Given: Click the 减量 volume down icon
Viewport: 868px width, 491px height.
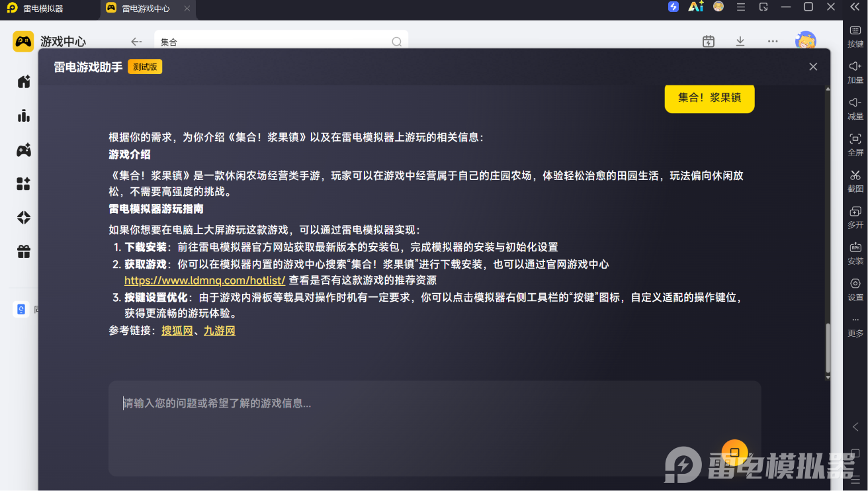Looking at the screenshot, I should pos(855,108).
